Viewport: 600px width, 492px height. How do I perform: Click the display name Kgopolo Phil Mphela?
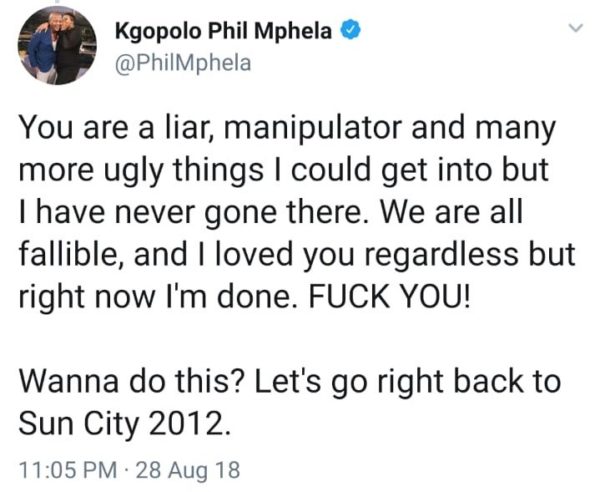tap(223, 31)
